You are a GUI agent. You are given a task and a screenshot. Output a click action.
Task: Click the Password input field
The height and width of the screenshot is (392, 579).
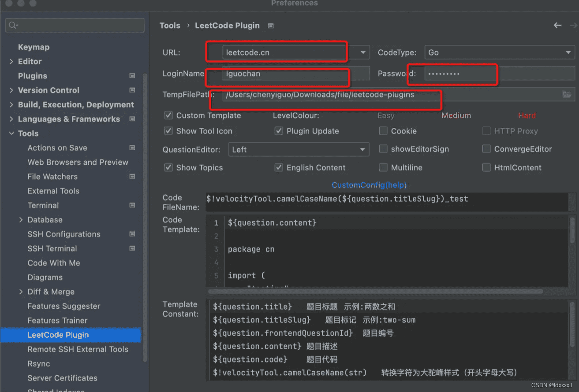500,74
